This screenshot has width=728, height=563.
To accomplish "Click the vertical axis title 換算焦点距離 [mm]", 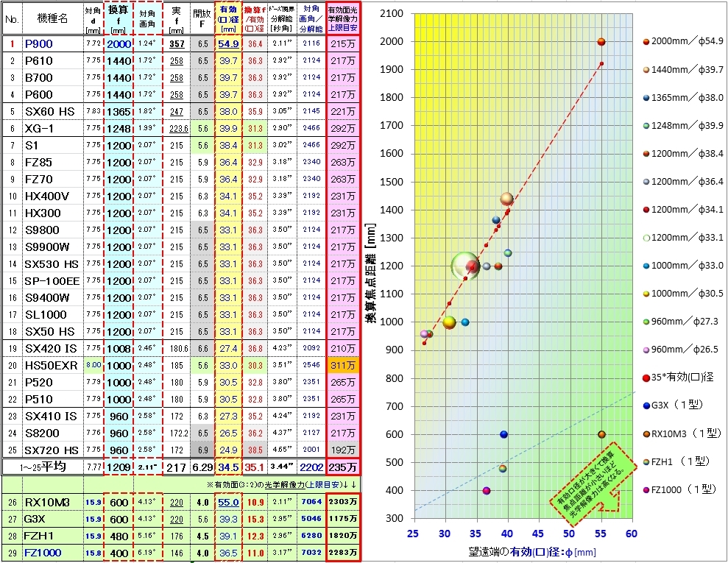I will 371,273.
